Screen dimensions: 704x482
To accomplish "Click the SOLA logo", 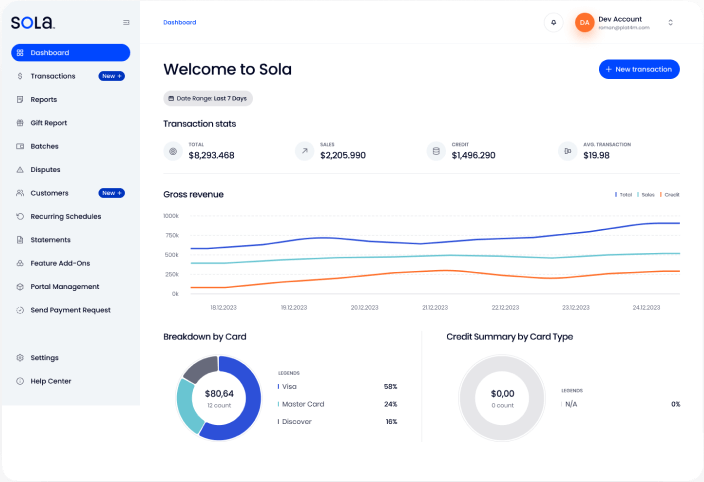I will tap(33, 22).
